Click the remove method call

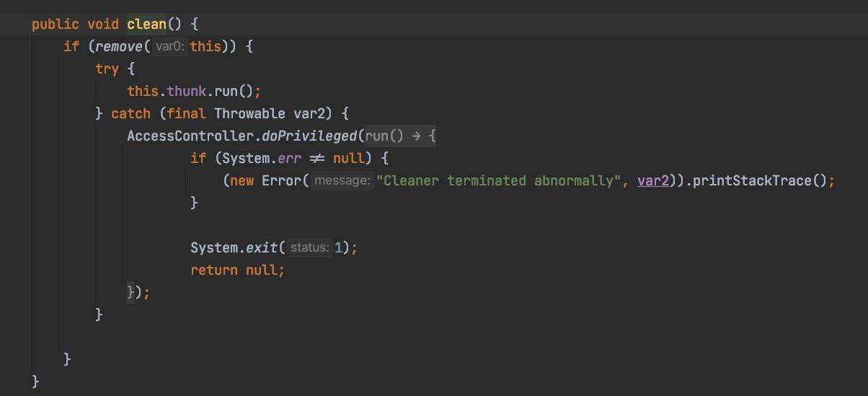pos(119,46)
